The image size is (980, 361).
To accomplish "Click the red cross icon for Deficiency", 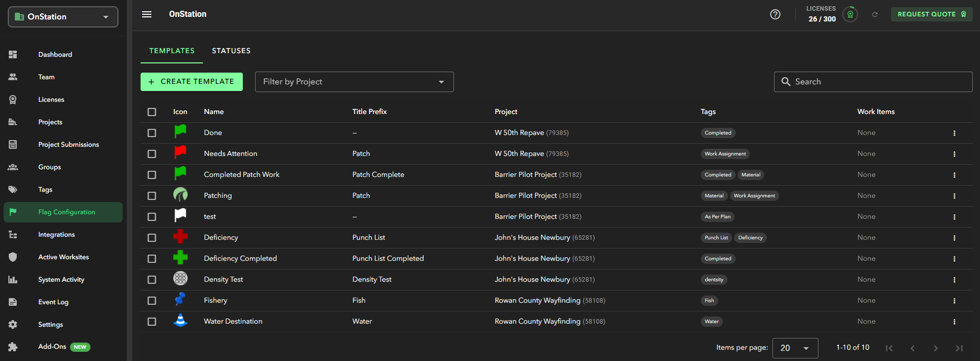I will point(180,237).
